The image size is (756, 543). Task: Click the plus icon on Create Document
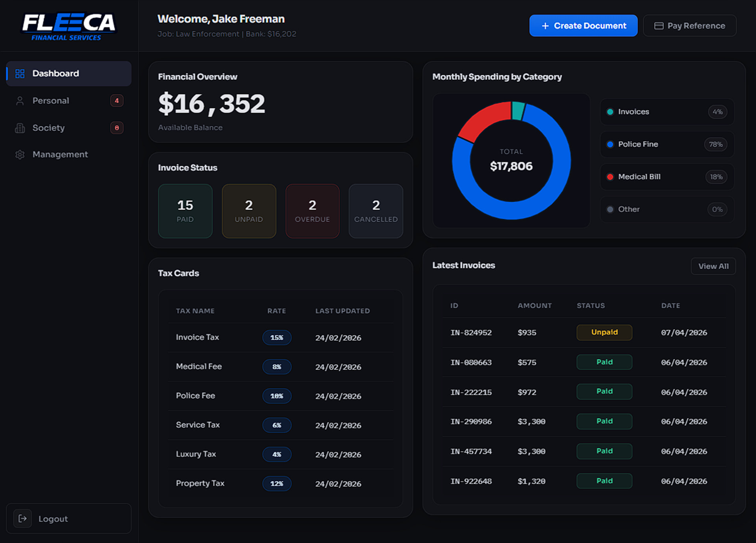click(x=545, y=26)
